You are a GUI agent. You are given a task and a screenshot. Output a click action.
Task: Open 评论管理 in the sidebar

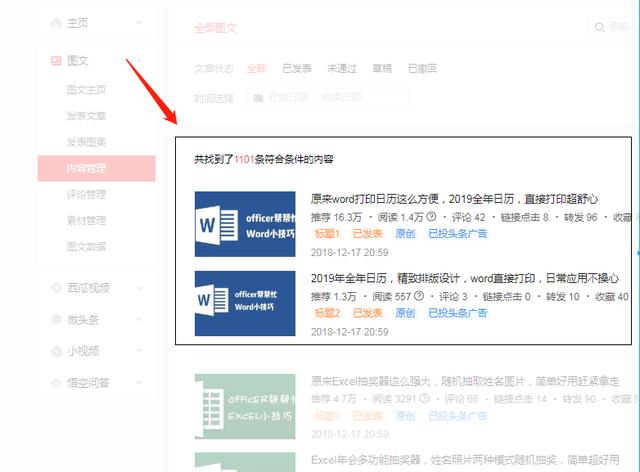(86, 194)
